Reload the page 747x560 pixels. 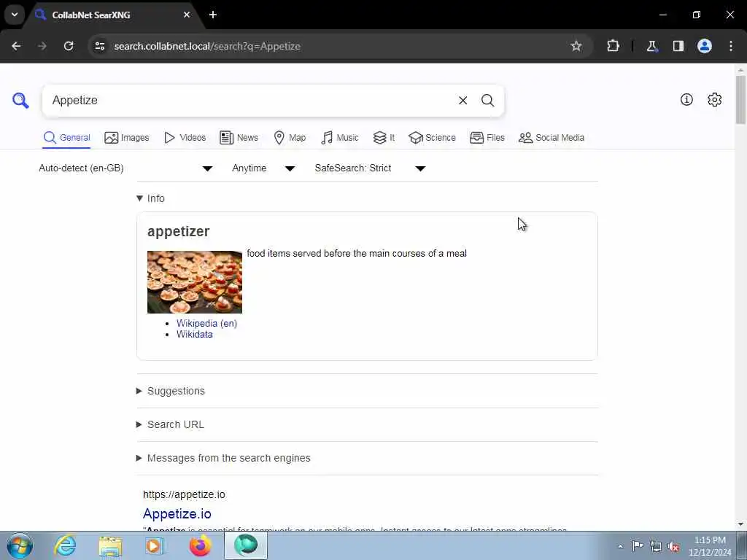tap(69, 46)
